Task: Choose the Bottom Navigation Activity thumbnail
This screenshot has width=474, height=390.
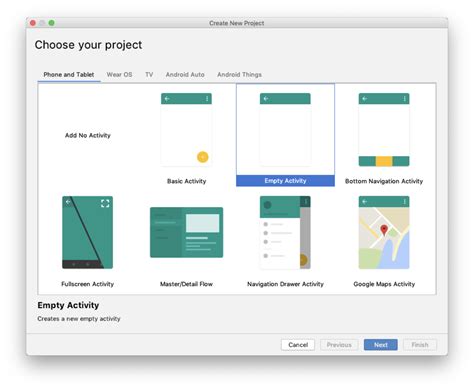Action: point(384,130)
